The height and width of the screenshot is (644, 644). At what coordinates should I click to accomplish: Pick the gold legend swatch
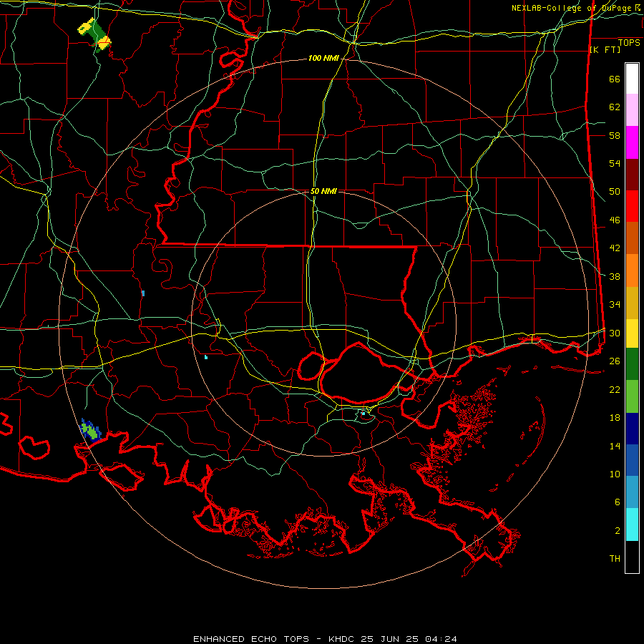632,303
